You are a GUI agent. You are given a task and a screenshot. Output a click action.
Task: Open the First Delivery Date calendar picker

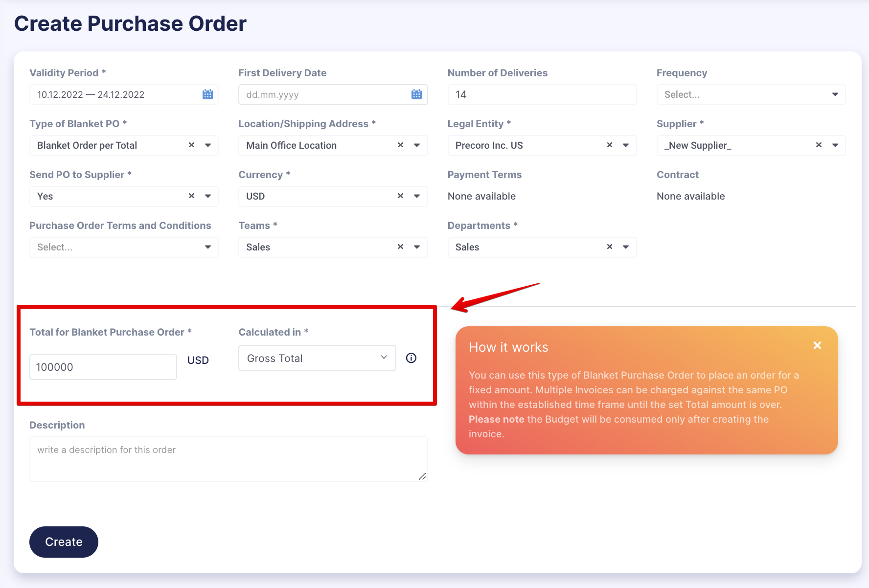point(416,94)
